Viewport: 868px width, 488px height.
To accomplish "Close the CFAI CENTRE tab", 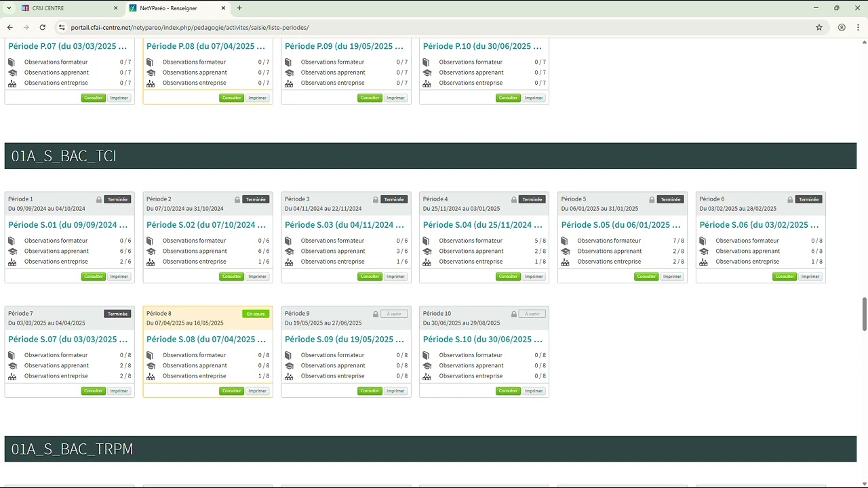I will pyautogui.click(x=115, y=8).
